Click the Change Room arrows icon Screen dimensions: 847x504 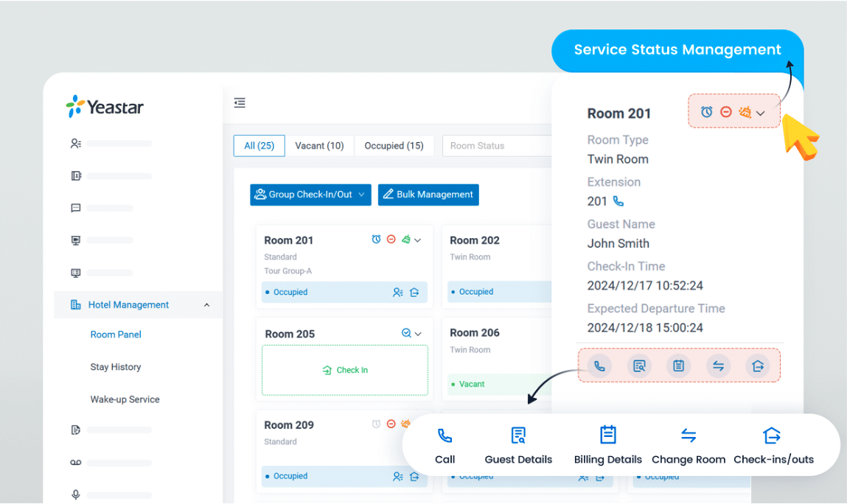[689, 436]
